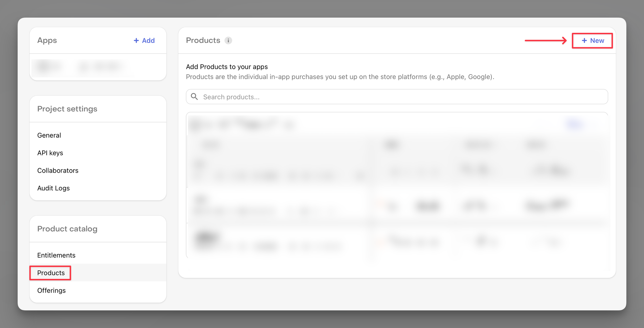This screenshot has height=328, width=644.
Task: Click the magnifier icon in the search bar
Action: [194, 97]
